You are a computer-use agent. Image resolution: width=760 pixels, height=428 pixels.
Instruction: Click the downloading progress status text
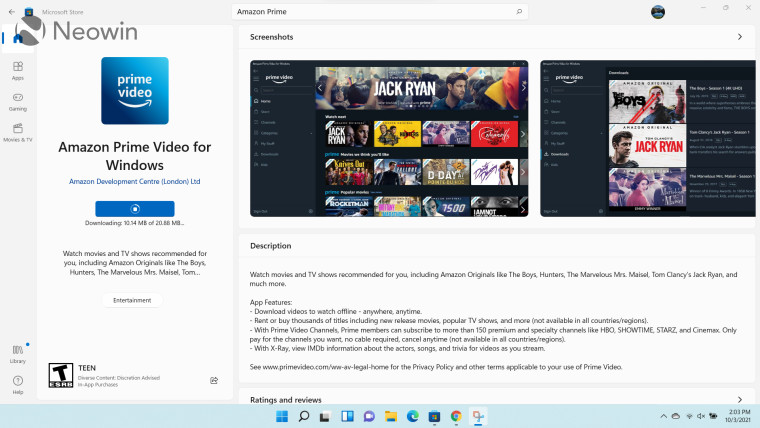coord(135,223)
